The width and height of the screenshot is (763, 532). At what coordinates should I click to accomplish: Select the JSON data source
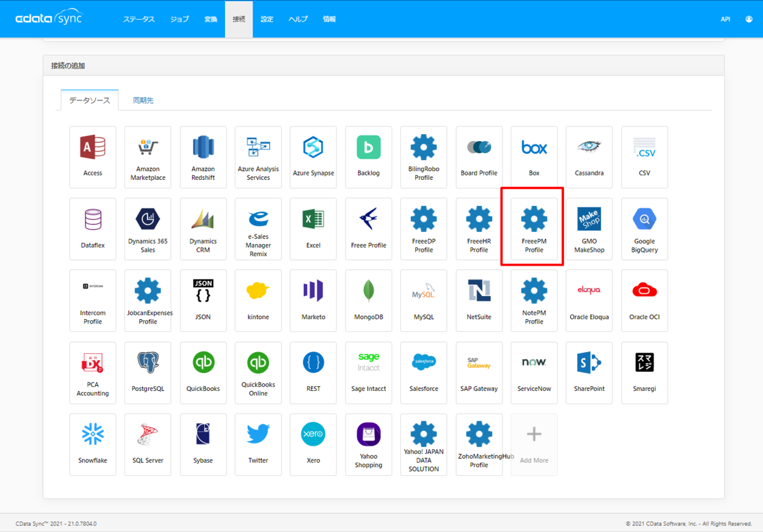point(203,301)
